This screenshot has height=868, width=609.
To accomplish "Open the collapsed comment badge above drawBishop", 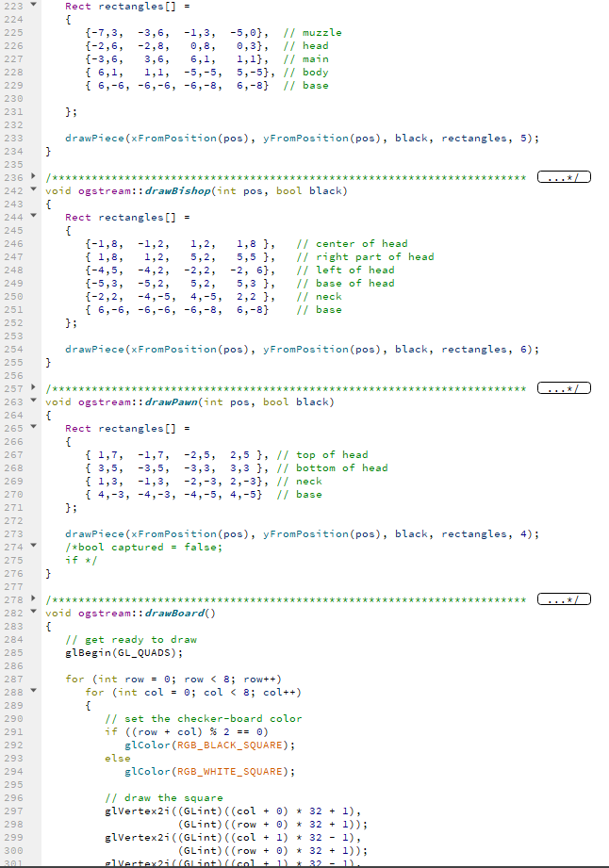I will pyautogui.click(x=564, y=177).
